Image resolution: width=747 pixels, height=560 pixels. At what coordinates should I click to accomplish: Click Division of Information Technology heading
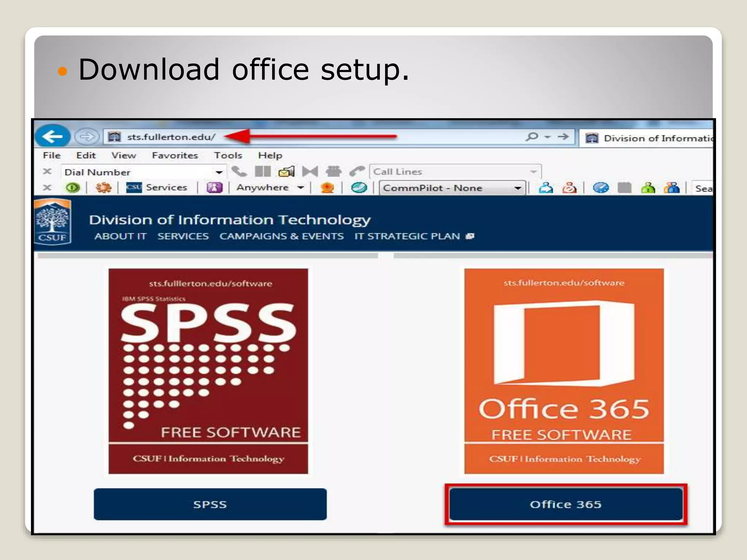230,220
